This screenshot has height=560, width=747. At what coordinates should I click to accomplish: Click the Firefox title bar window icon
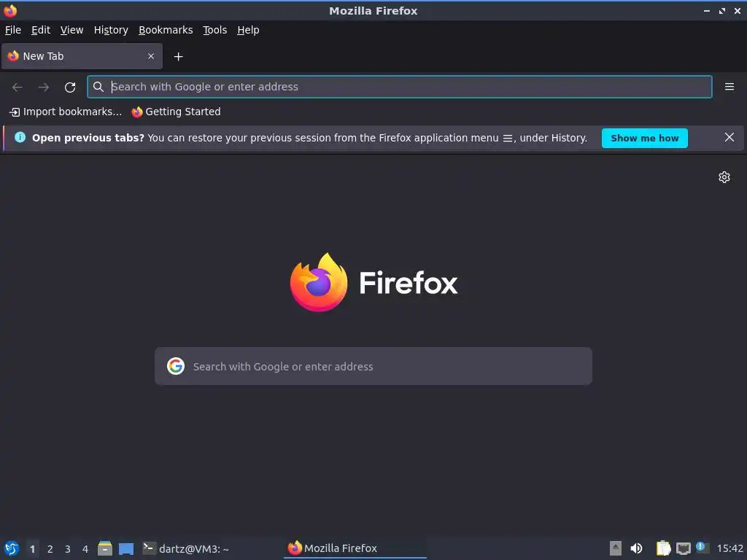[10, 10]
